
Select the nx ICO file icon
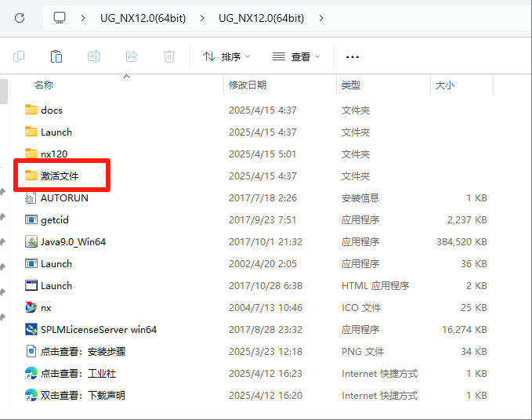[x=31, y=308]
